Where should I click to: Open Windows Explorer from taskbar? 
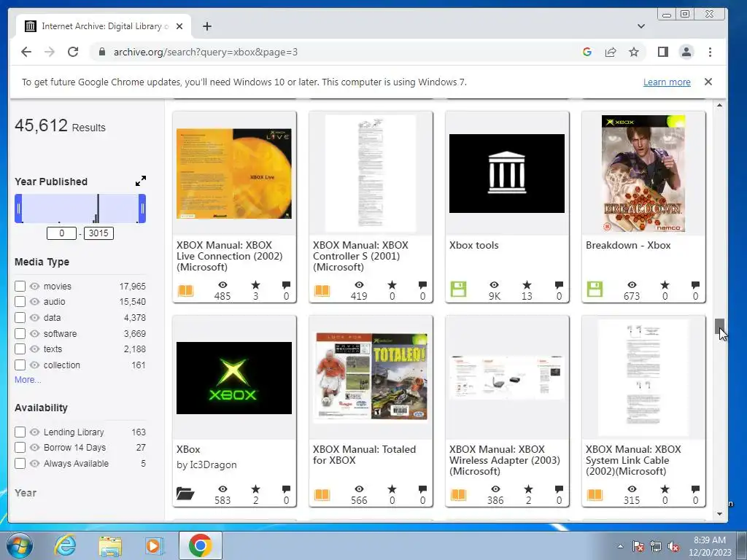[x=110, y=545]
